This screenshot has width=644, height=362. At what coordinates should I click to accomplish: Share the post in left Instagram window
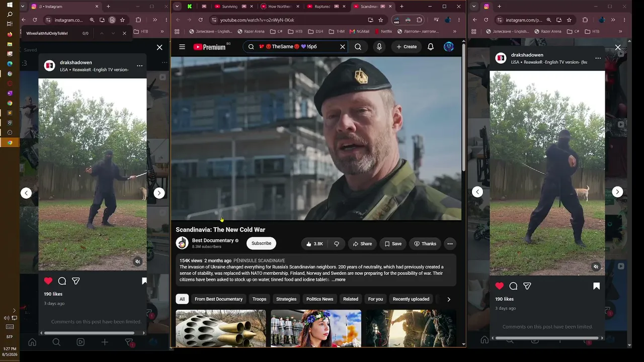click(x=76, y=281)
